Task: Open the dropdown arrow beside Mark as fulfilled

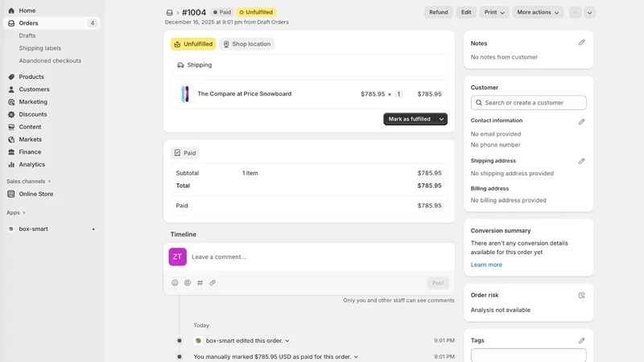Action: tap(441, 119)
